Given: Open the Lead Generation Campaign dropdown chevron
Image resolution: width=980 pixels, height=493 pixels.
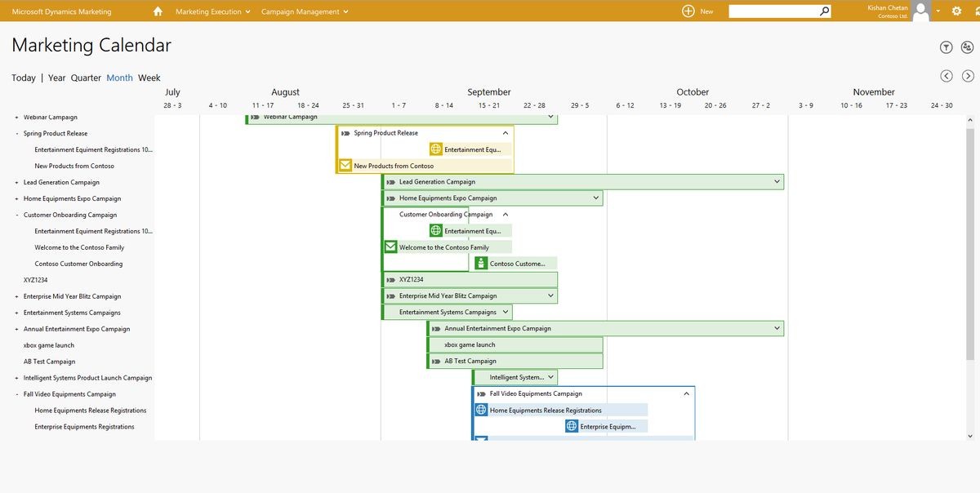Looking at the screenshot, I should pos(777,181).
